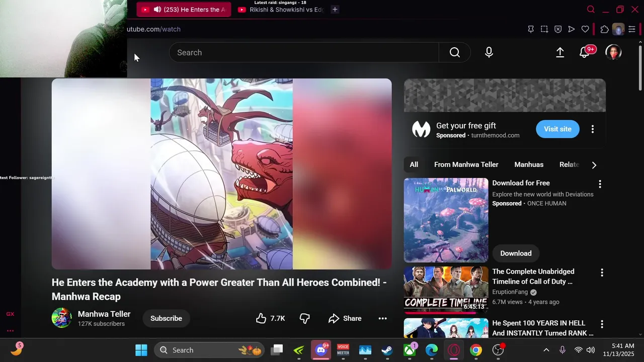Open the browser extensions puzzle icon
This screenshot has height=362, width=644.
pos(605,29)
